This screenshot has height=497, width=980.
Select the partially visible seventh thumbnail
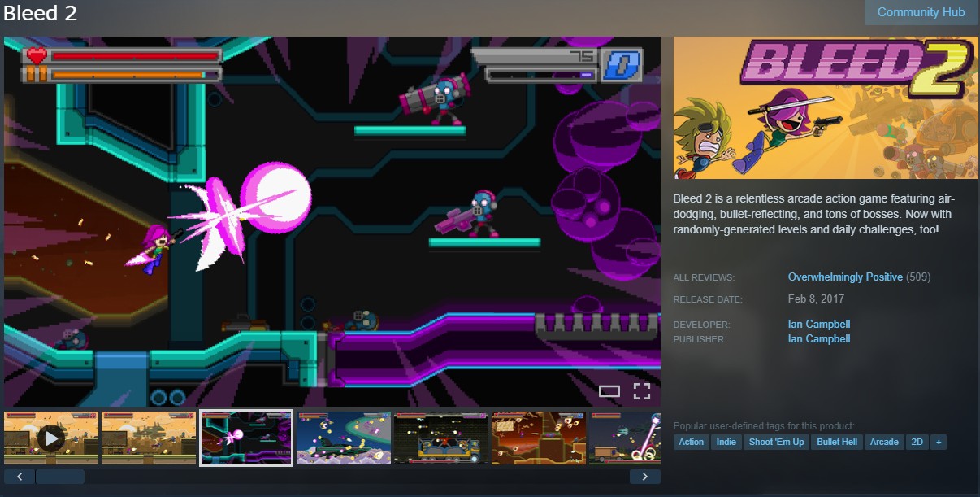[x=625, y=438]
